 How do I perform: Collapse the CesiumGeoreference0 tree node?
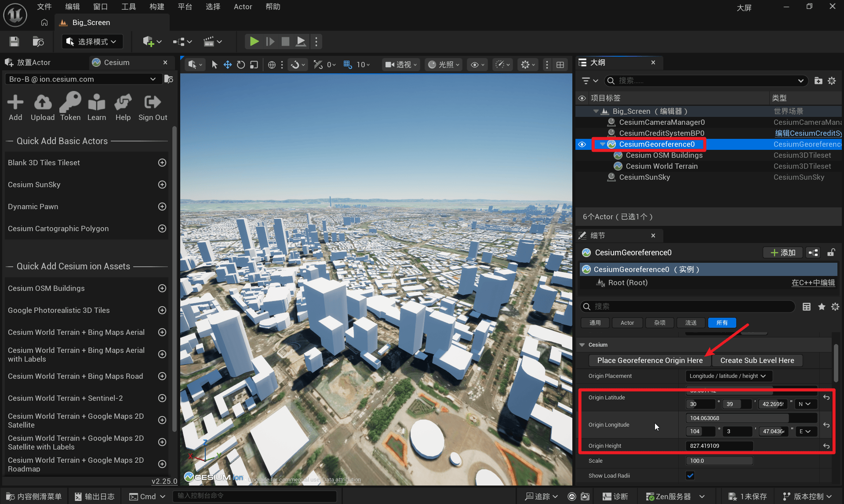(602, 144)
